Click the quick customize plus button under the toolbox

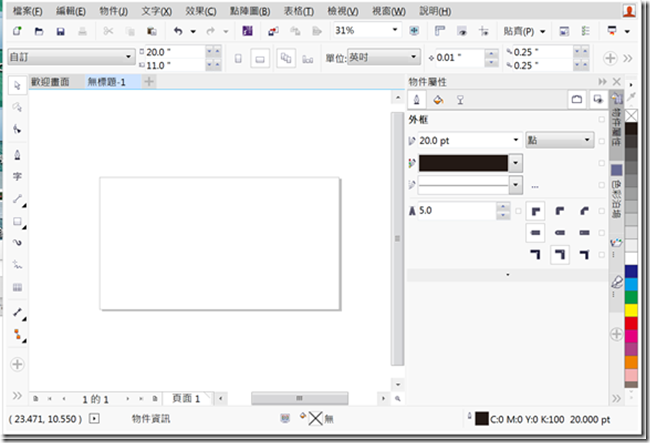click(17, 364)
